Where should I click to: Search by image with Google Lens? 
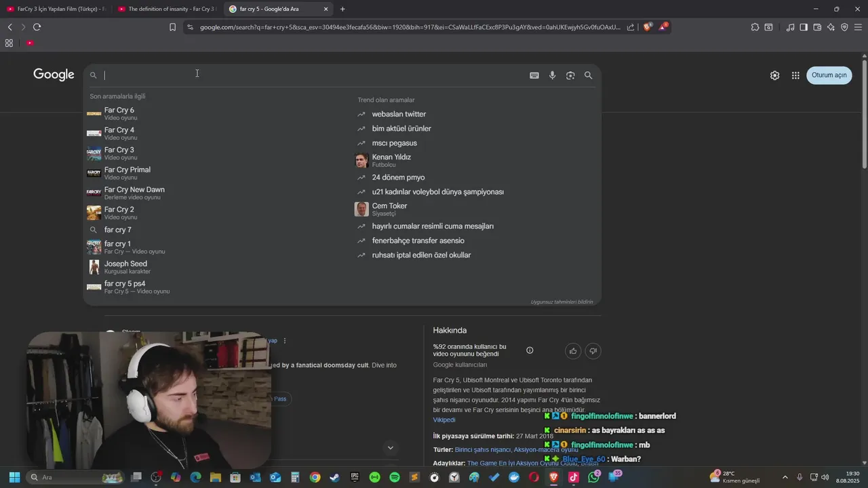[x=570, y=75]
